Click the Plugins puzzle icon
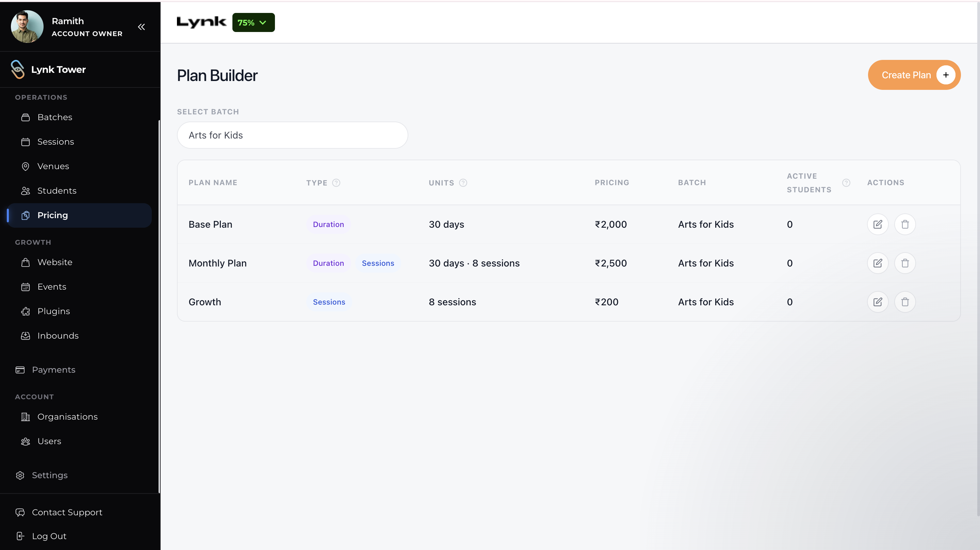 (26, 311)
